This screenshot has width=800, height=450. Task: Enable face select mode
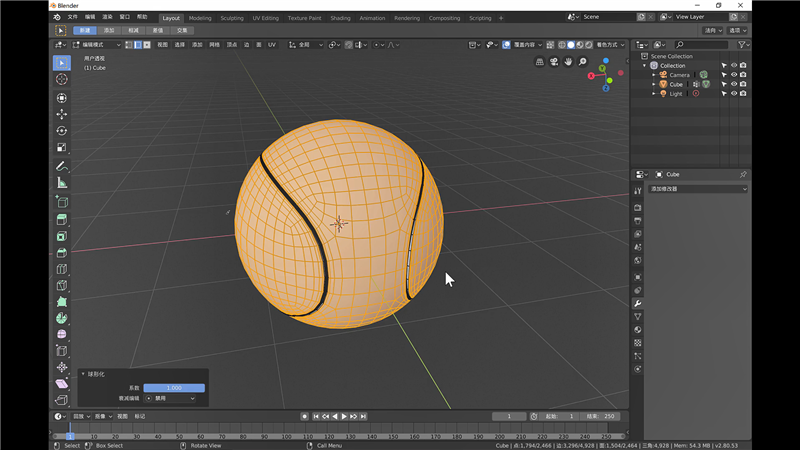click(147, 45)
